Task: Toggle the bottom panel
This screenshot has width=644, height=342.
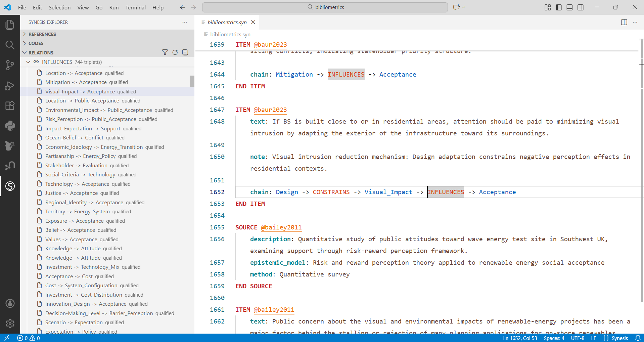Action: (x=569, y=7)
